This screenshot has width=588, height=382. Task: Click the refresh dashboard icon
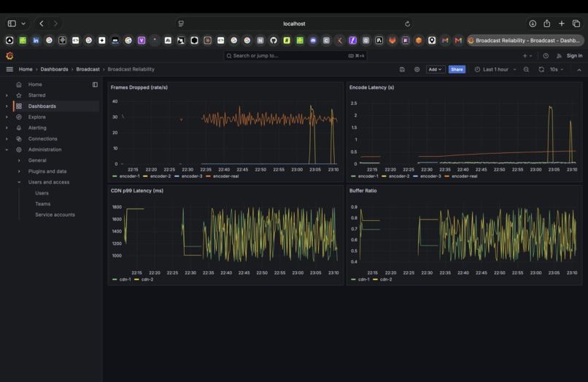tap(541, 69)
